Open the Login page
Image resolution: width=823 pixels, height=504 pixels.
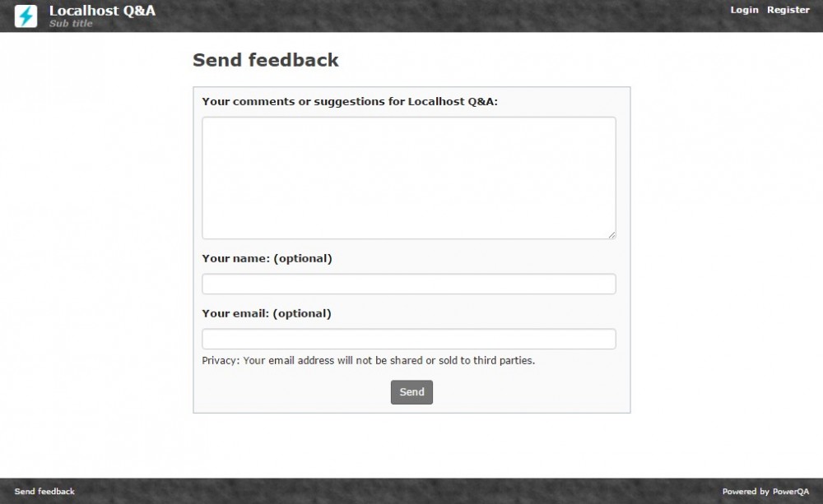pyautogui.click(x=744, y=10)
